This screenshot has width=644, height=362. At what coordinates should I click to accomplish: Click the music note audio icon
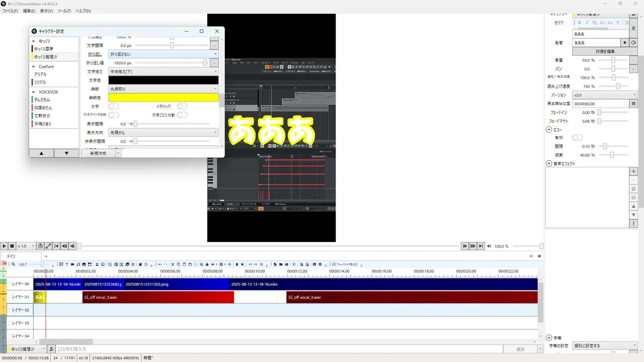(x=78, y=264)
